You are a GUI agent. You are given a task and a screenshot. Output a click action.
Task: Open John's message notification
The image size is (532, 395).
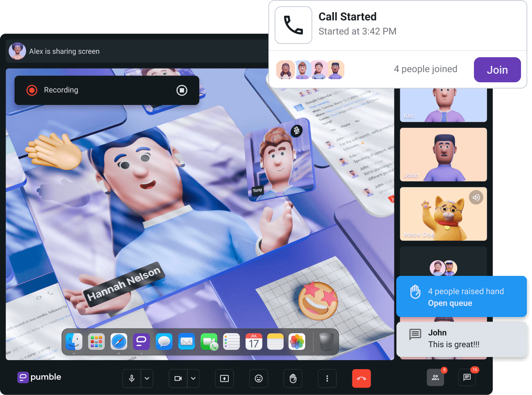click(461, 339)
